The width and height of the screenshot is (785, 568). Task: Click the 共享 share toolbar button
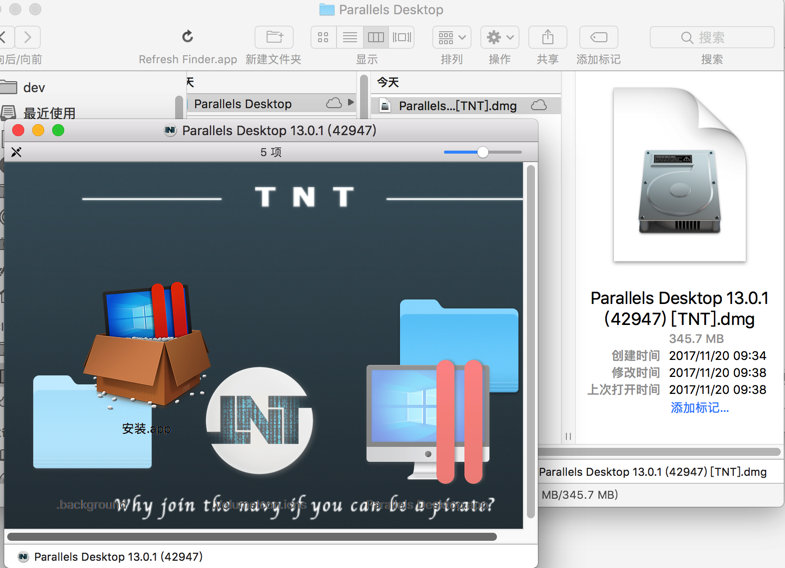coord(547,37)
